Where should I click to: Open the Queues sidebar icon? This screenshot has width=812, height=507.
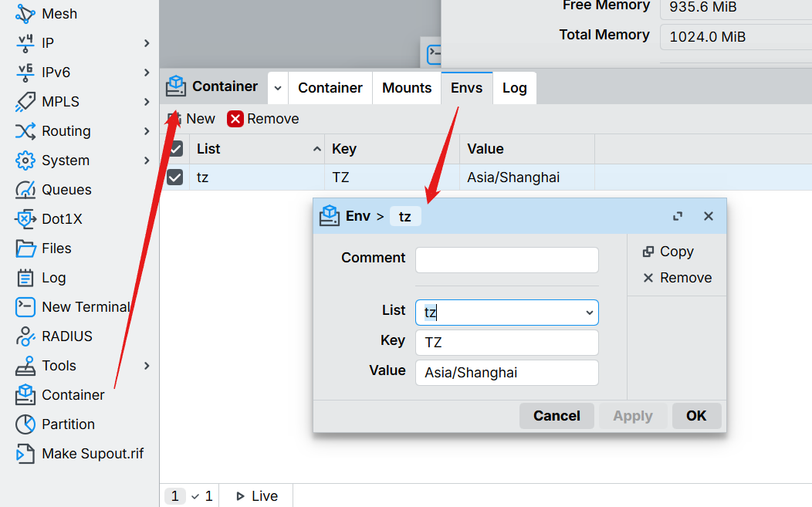click(x=25, y=190)
